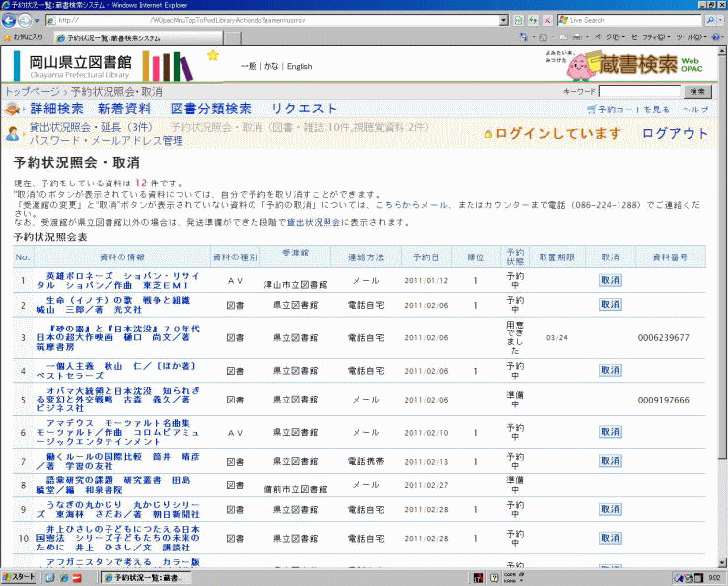Open リクエスト menu item

click(304, 109)
